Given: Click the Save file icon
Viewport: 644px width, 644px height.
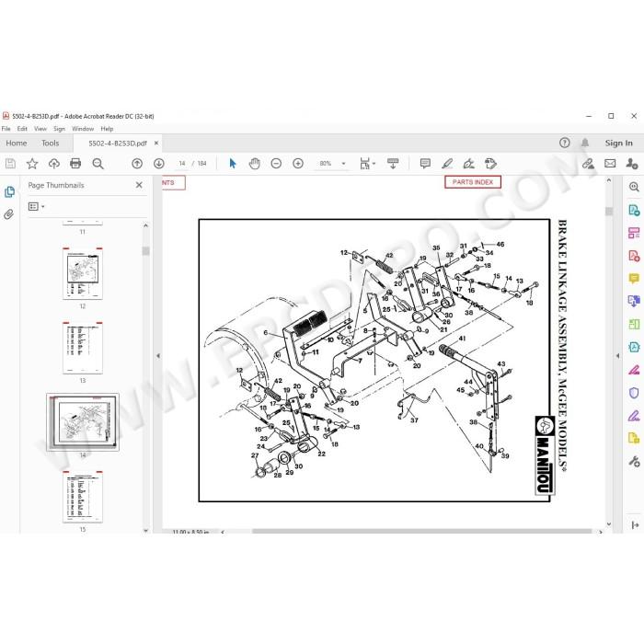Looking at the screenshot, I should pos(10,164).
